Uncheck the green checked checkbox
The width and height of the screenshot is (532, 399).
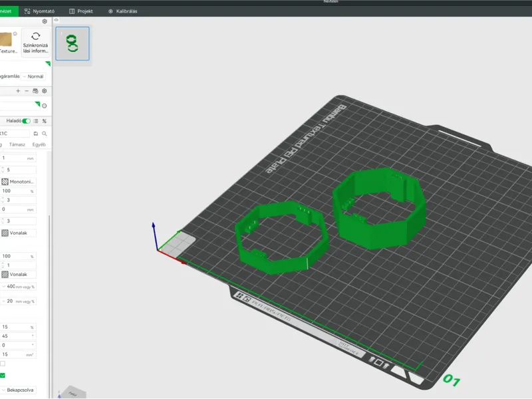[x=3, y=375]
